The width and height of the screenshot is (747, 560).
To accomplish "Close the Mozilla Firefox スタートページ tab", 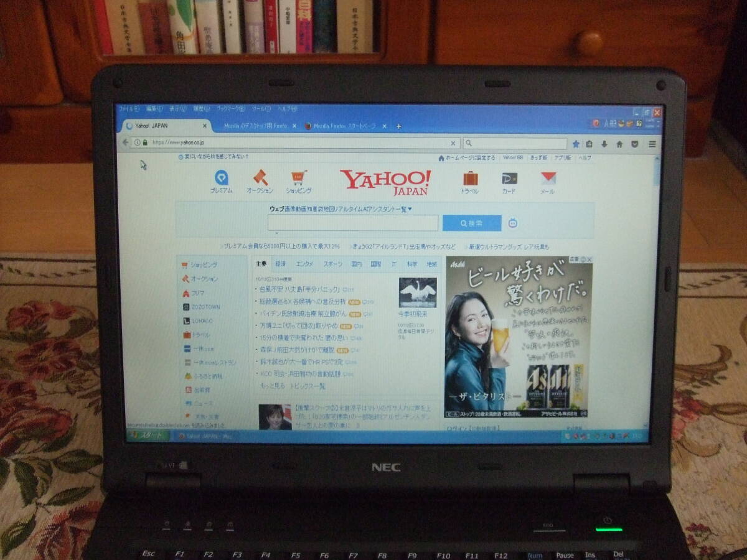I will click(x=384, y=126).
